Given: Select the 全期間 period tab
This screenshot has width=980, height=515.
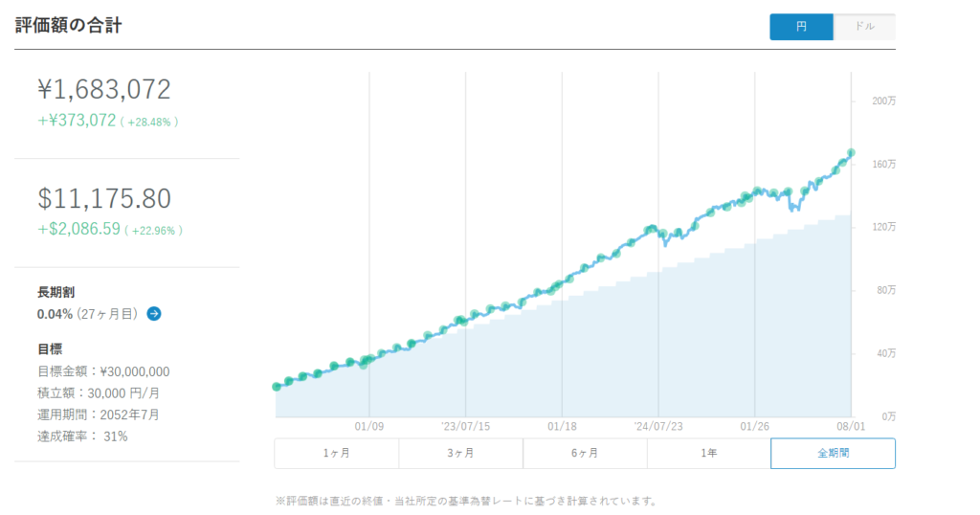Looking at the screenshot, I should 834,453.
